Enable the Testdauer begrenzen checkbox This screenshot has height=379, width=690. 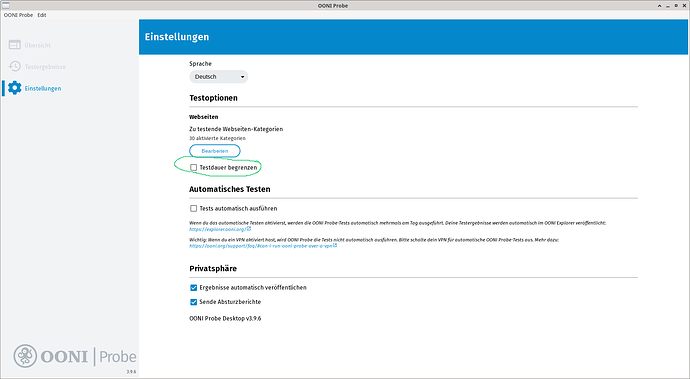193,167
